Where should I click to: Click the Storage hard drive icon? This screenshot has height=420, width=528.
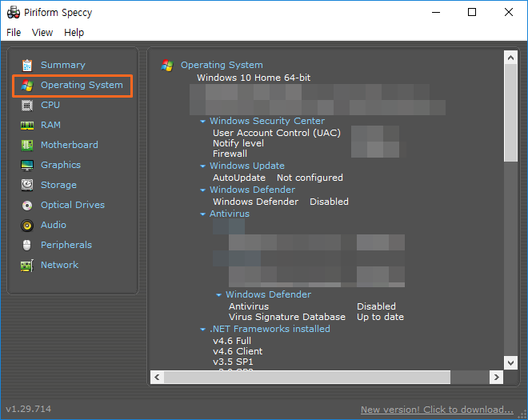click(27, 186)
